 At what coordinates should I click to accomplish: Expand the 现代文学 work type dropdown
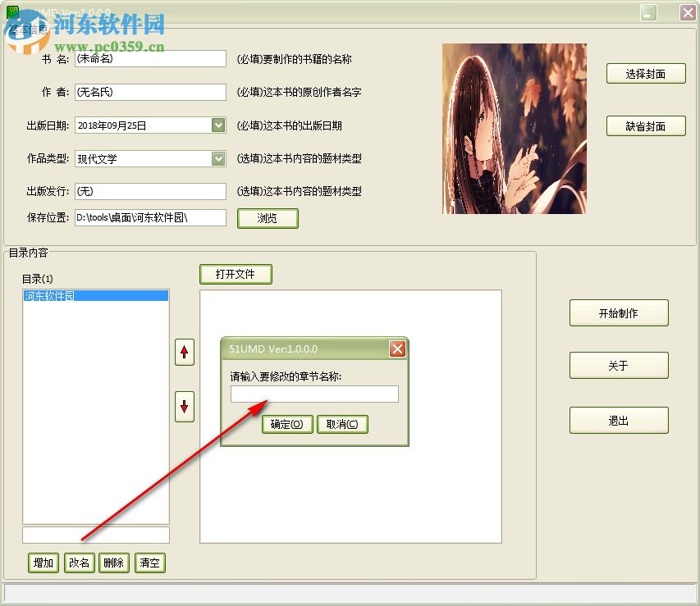pos(217,158)
